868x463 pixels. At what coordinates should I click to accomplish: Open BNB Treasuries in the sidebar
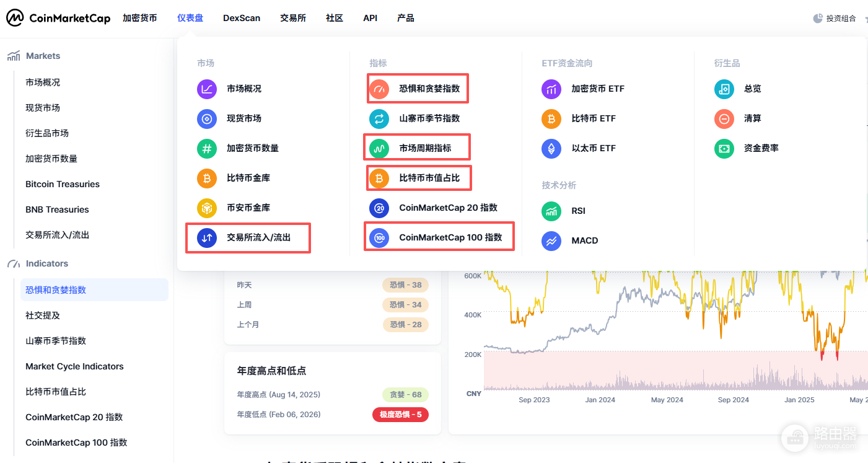point(57,209)
